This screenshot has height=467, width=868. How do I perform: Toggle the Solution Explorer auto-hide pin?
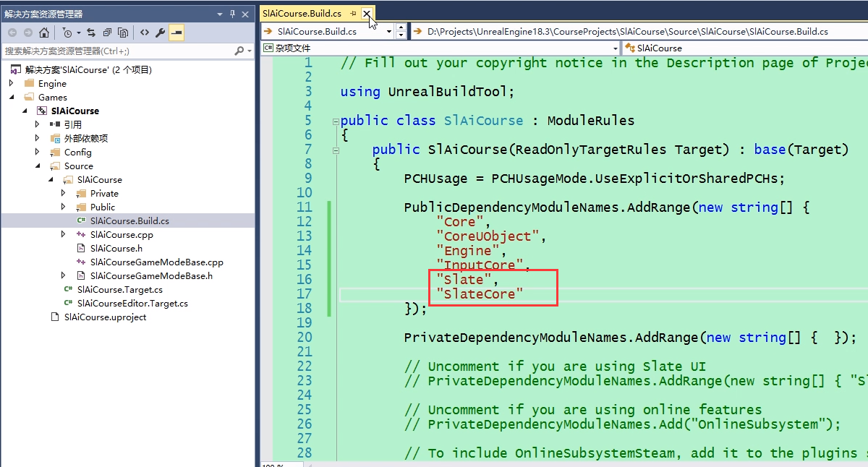[x=233, y=14]
